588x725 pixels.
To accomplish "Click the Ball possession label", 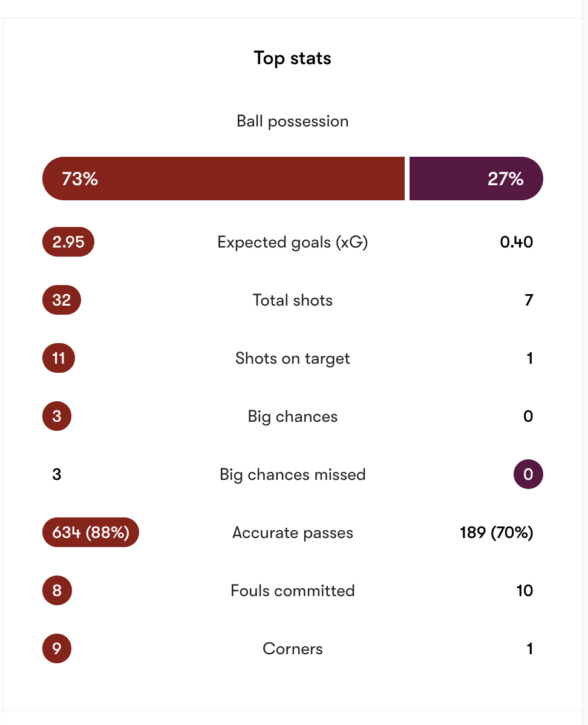I will tap(293, 121).
